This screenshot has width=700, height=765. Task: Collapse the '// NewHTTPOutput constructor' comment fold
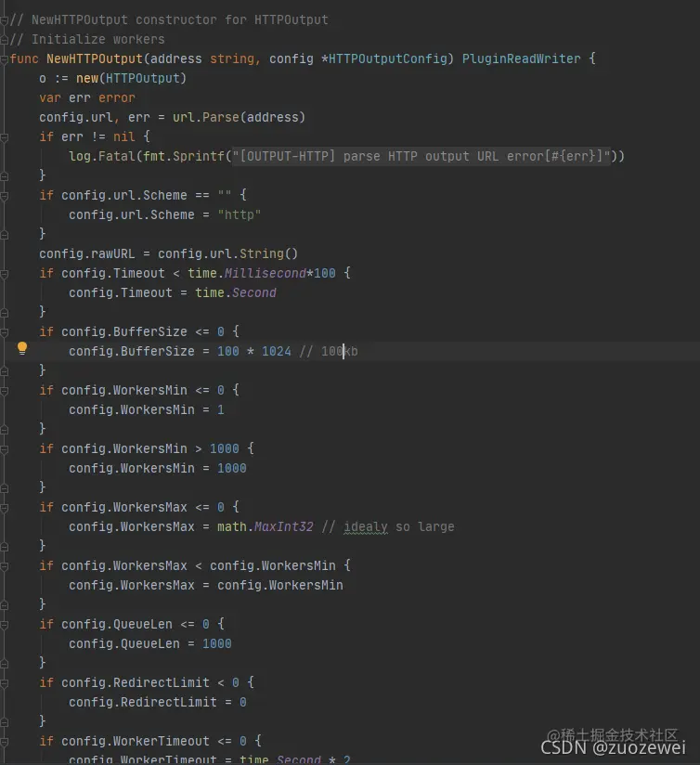[x=5, y=20]
